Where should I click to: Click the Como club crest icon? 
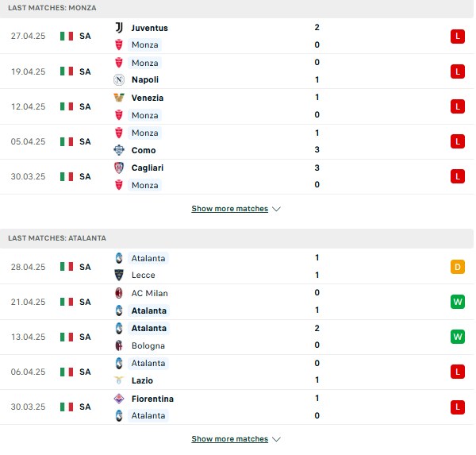(x=119, y=150)
